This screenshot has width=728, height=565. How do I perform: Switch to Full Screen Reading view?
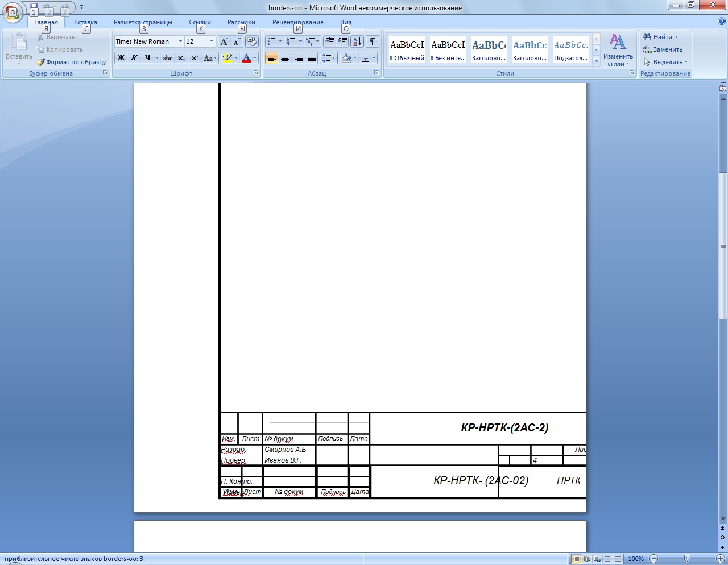tap(588, 559)
